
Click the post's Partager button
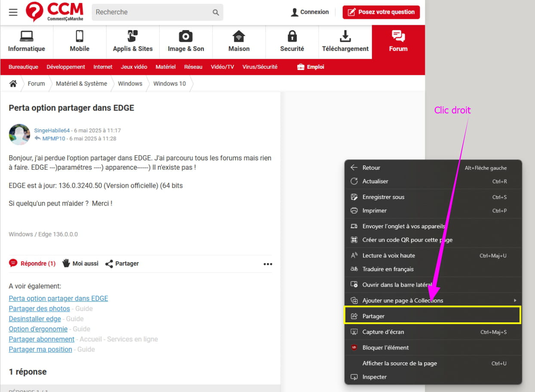click(122, 263)
